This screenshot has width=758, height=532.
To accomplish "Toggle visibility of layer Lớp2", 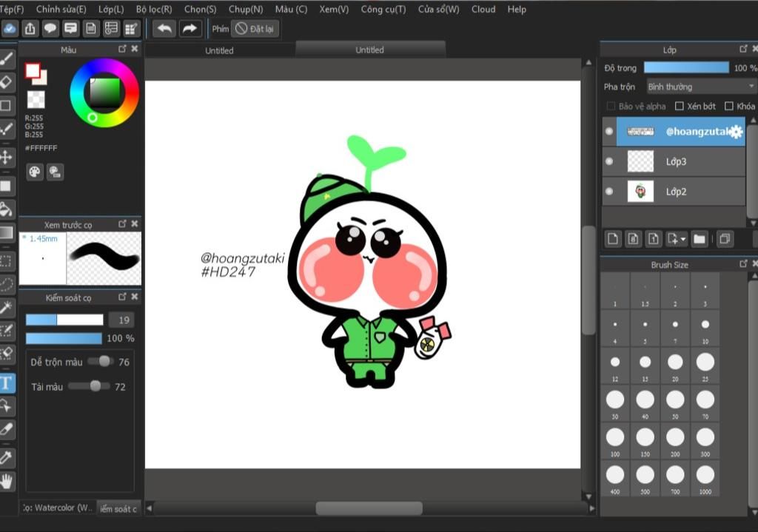I will click(x=609, y=192).
